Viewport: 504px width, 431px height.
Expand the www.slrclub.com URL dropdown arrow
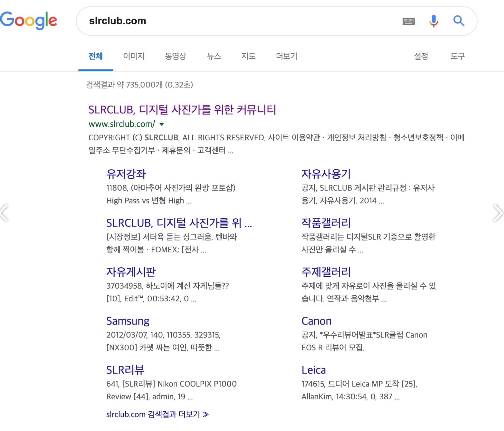(161, 124)
